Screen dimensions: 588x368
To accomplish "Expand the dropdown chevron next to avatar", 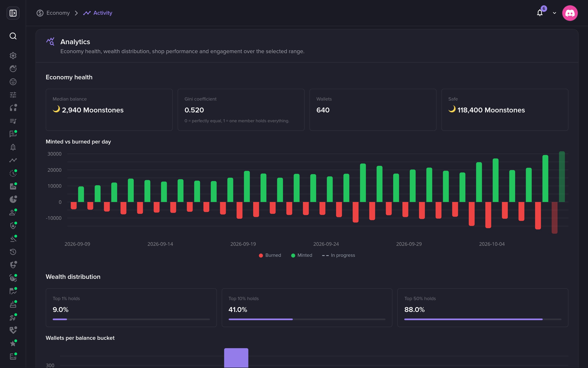I will 555,13.
